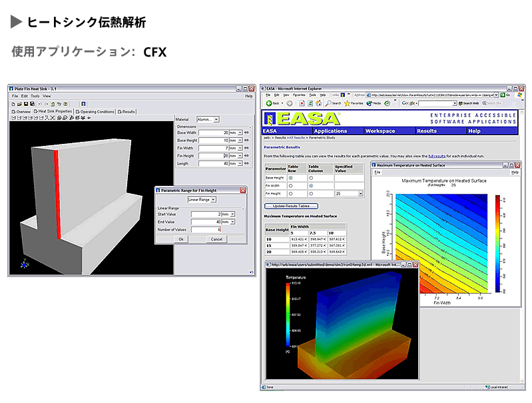532x403 pixels.
Task: Click the Search Web button in Google toolbar
Action: tap(469, 103)
